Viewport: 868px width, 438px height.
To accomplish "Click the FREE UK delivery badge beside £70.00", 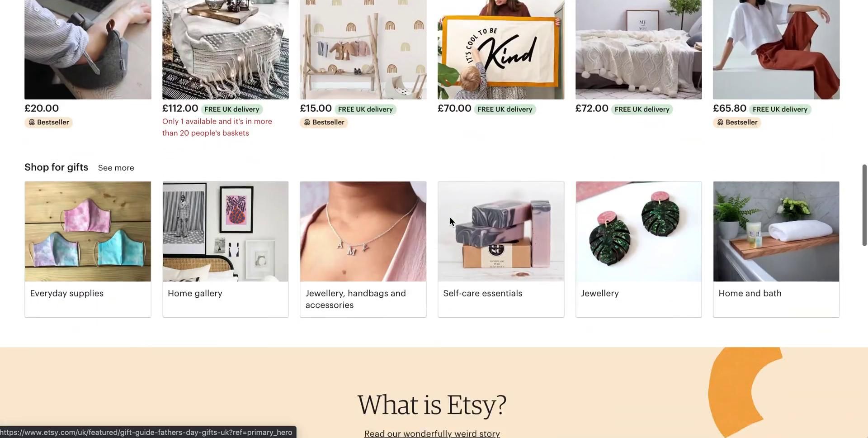I will pyautogui.click(x=505, y=109).
